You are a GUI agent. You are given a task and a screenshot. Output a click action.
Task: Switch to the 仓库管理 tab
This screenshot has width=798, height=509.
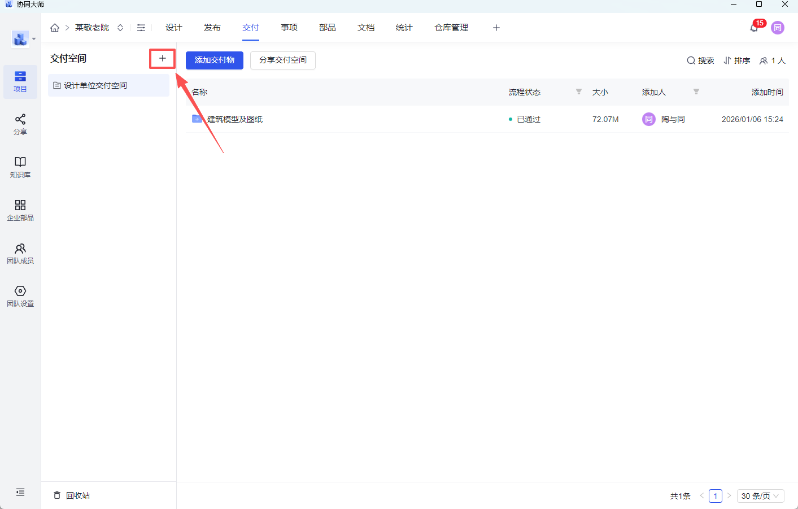(451, 28)
